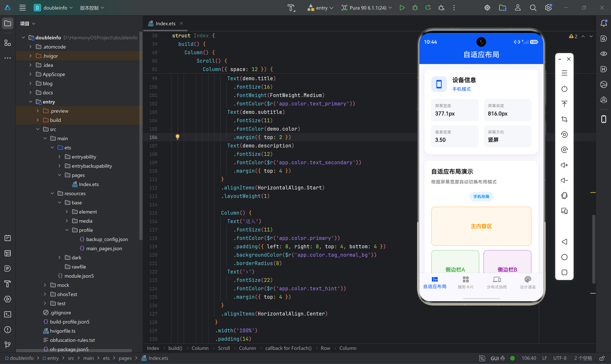Click the 手机布局 tag in emulator
This screenshot has width=611, height=364.
click(481, 197)
